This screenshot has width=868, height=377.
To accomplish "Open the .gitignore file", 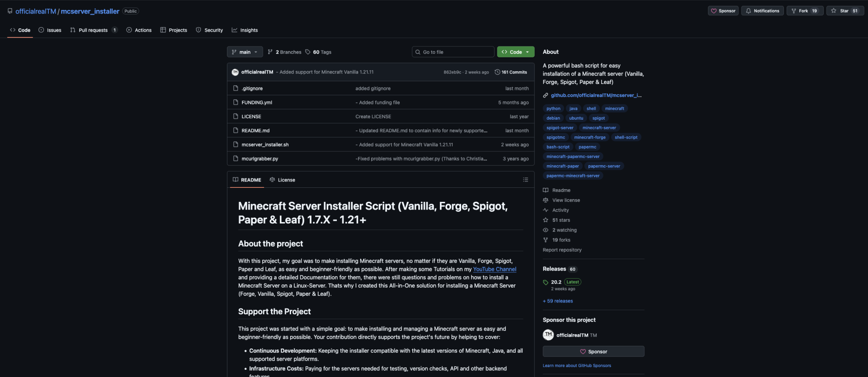I will point(252,88).
